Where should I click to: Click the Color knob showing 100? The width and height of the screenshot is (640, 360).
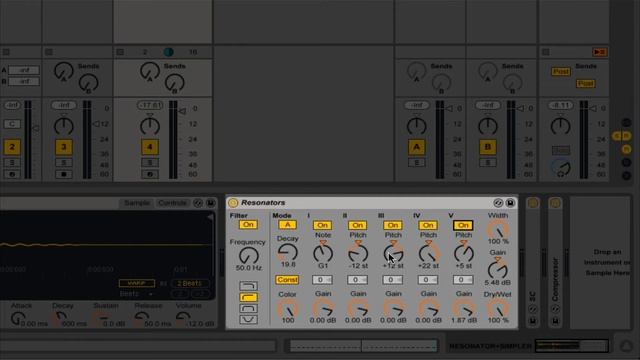[287, 309]
